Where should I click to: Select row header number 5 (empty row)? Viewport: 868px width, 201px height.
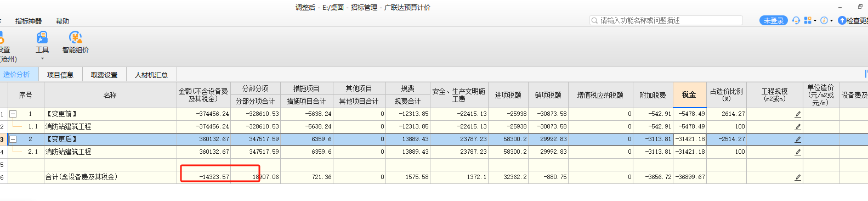(x=3, y=165)
